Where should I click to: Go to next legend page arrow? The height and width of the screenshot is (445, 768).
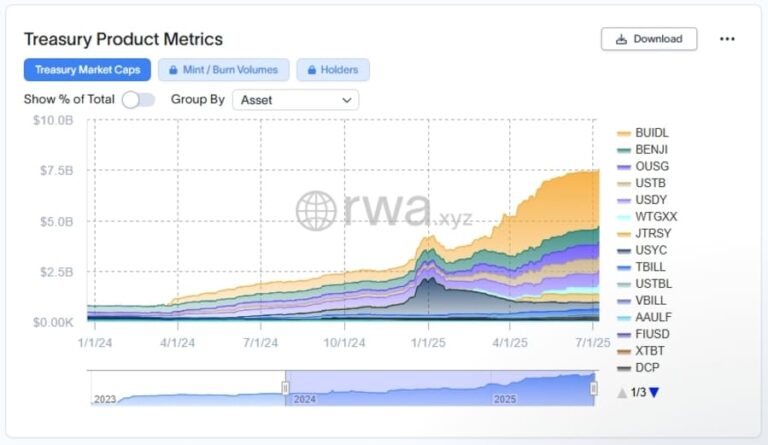coord(654,393)
